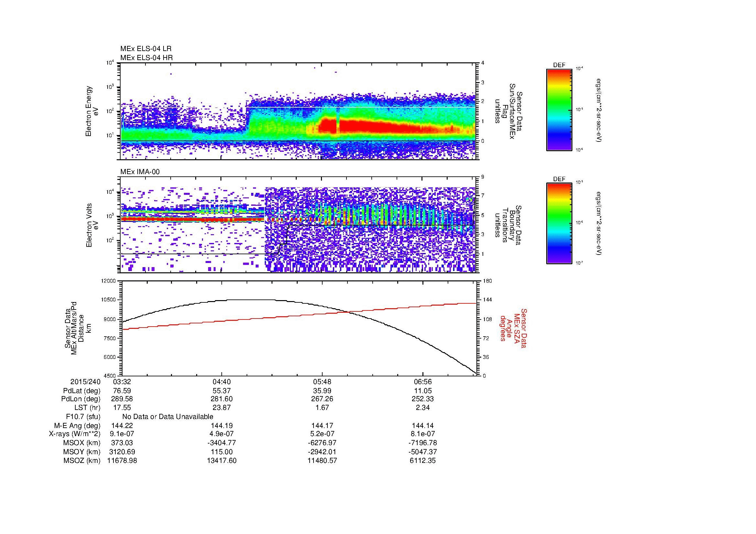Click the 'X-rays (W/m**2)' row label
The width and height of the screenshot is (756, 534).
click(x=74, y=434)
